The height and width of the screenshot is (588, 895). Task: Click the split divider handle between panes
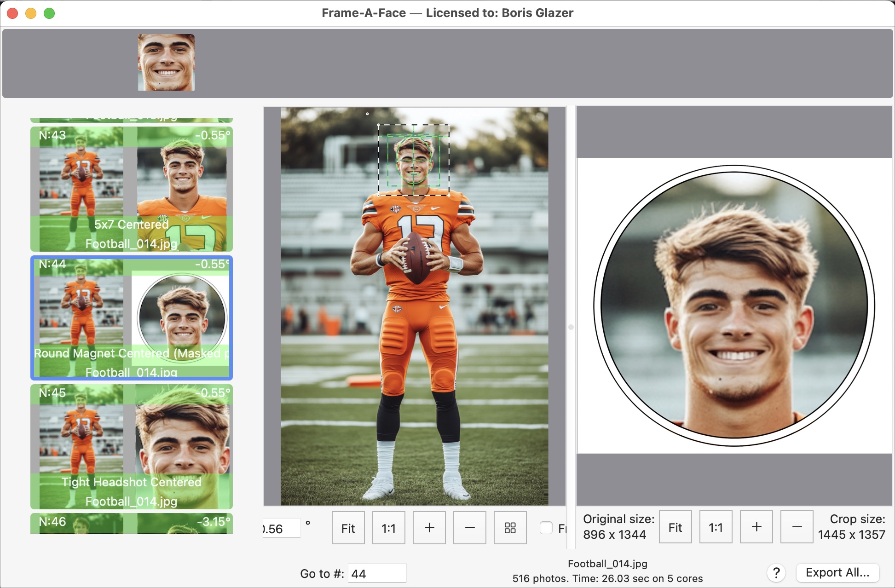(x=571, y=327)
